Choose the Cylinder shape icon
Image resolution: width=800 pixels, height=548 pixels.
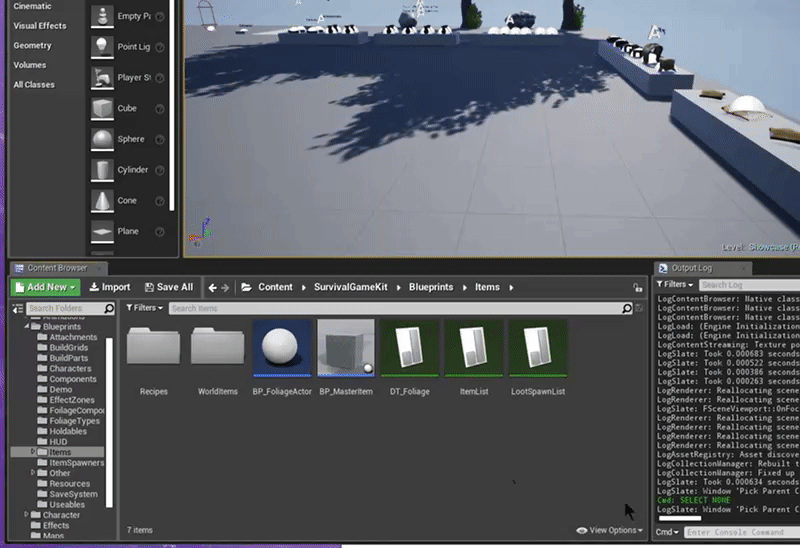[102, 169]
